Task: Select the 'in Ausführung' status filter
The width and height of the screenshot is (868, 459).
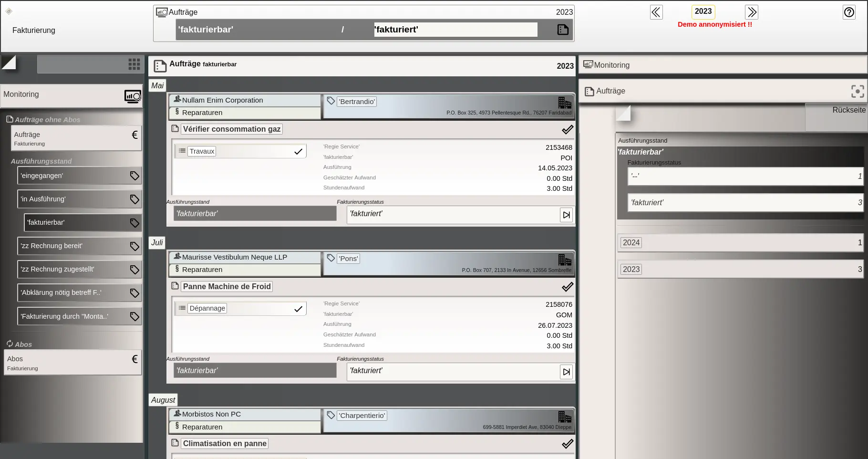Action: click(x=79, y=199)
